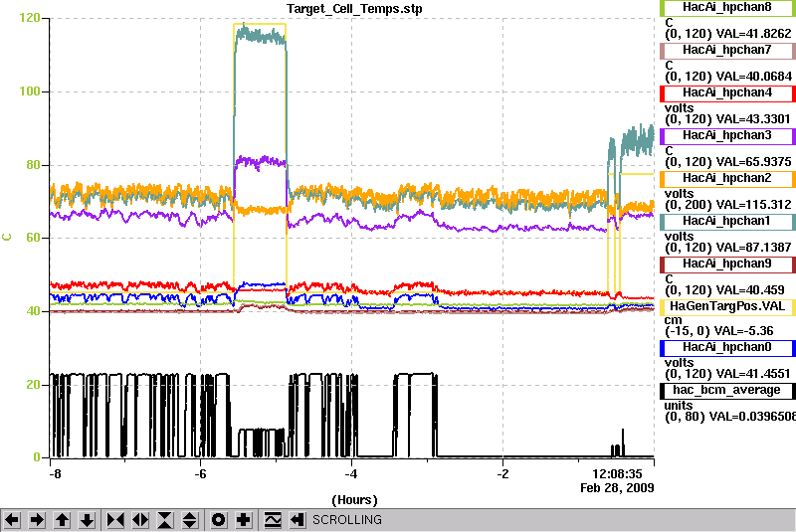The image size is (796, 532).
Task: Click the inward-pointing vertical triangles zoom icon
Action: [165, 520]
